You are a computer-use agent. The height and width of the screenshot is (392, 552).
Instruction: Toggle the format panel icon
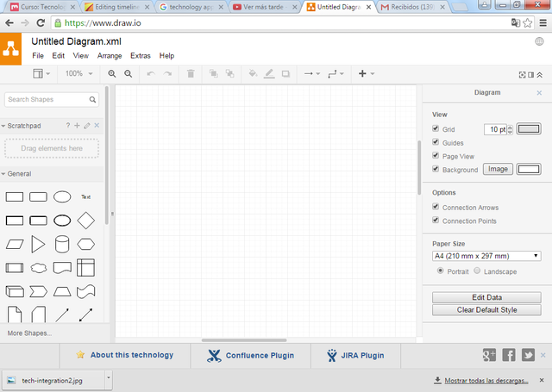[531, 75]
